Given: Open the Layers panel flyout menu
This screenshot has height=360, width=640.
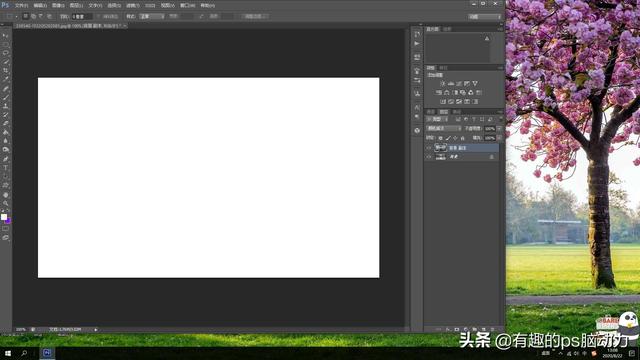Looking at the screenshot, I should click(500, 111).
